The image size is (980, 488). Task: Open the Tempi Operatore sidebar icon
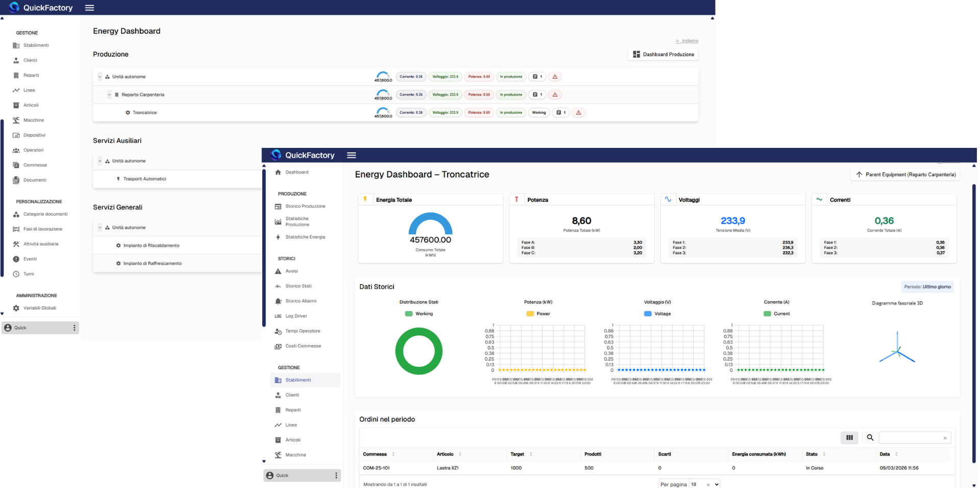pyautogui.click(x=278, y=331)
